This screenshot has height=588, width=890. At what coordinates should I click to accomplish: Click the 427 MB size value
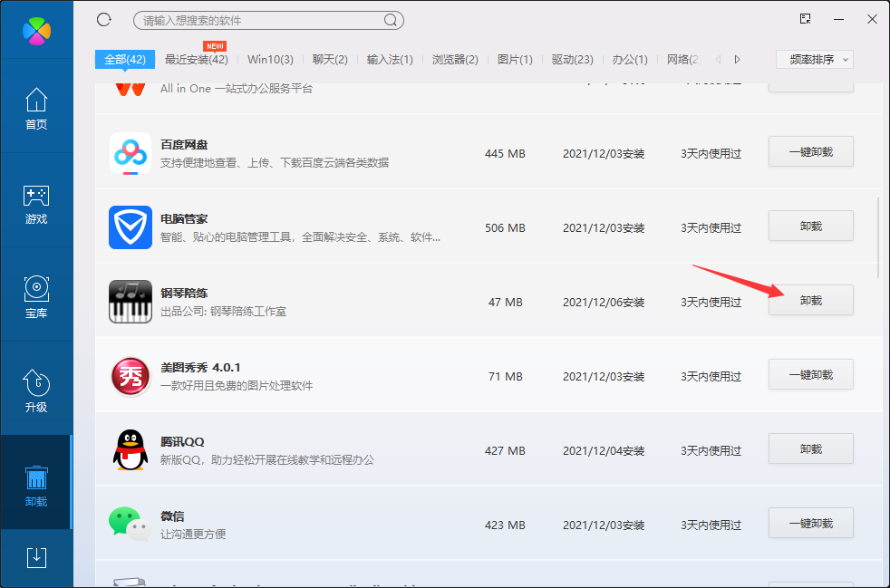[x=505, y=450]
